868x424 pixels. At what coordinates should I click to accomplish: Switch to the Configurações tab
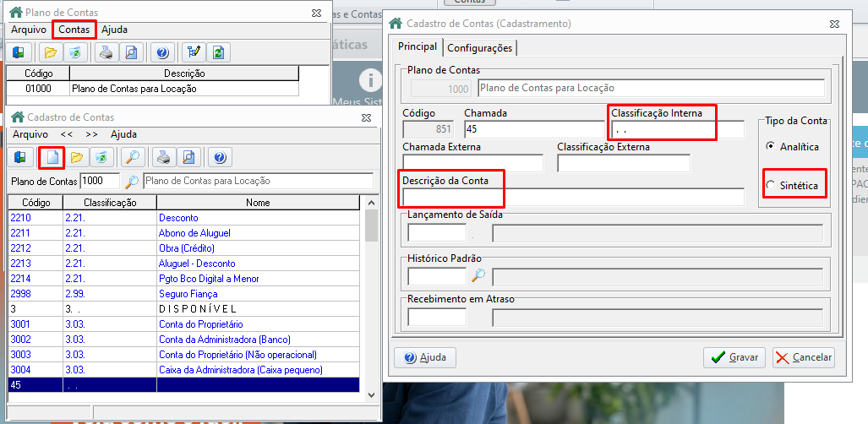(480, 47)
